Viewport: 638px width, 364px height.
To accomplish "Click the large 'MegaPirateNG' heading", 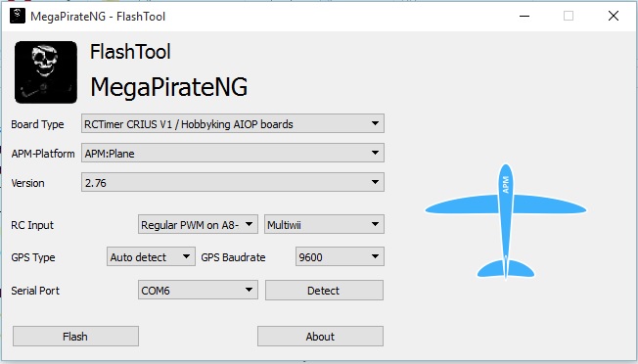I will tap(169, 87).
